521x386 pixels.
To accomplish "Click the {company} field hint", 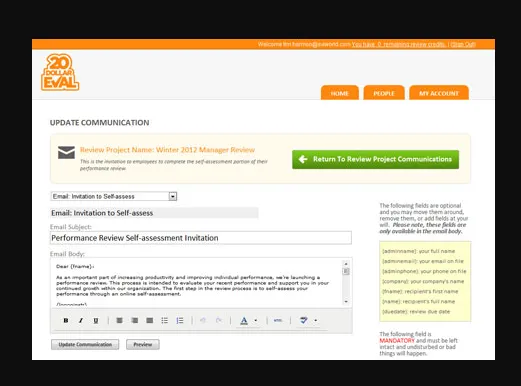I will 423,281.
